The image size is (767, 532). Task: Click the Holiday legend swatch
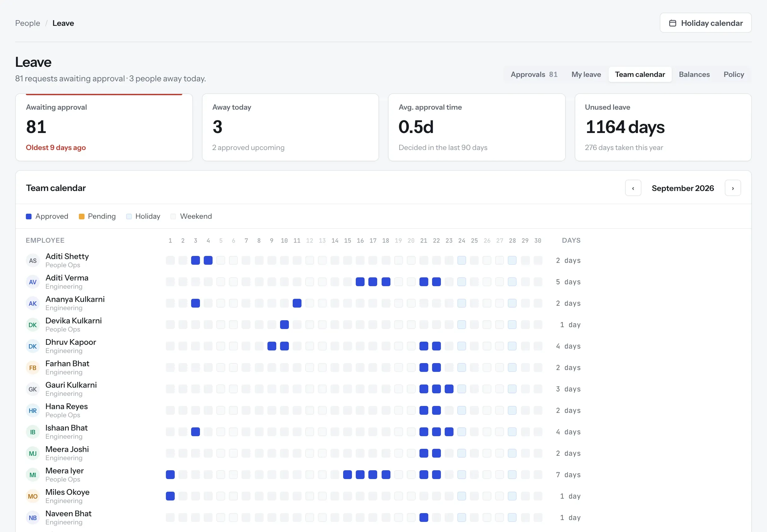129,216
